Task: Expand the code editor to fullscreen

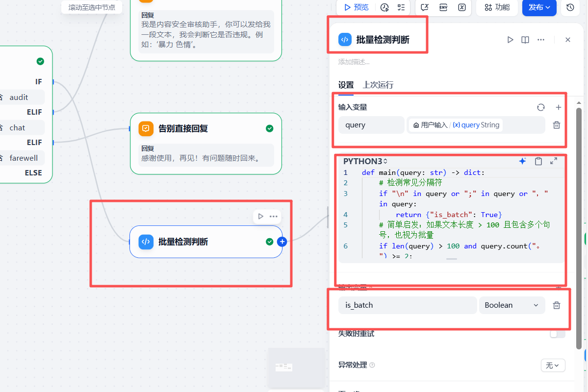Action: (554, 161)
